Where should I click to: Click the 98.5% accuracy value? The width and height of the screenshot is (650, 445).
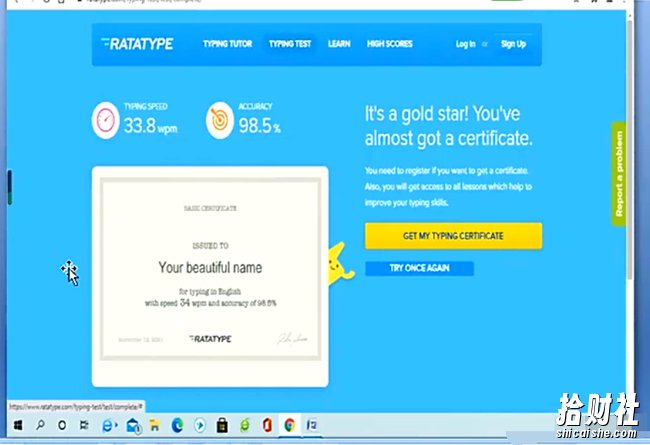pos(260,126)
